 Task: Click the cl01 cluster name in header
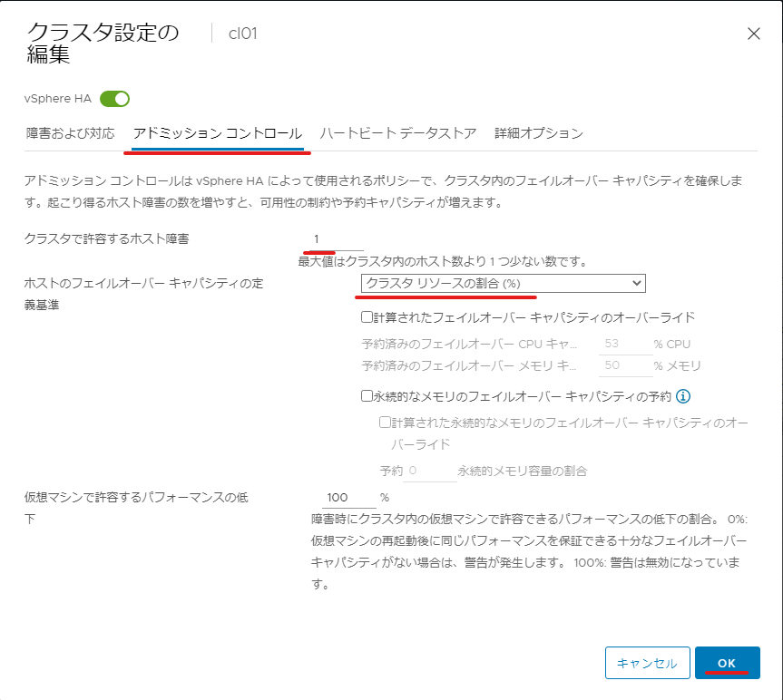(242, 34)
